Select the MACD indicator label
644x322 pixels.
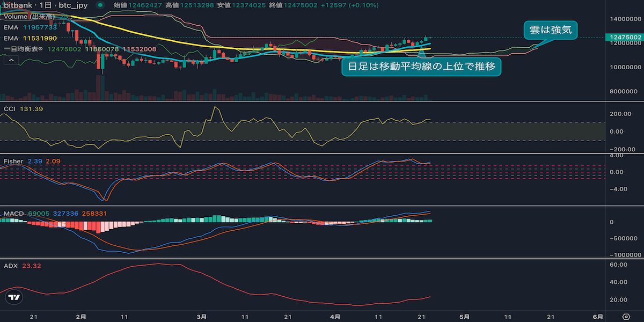13,214
